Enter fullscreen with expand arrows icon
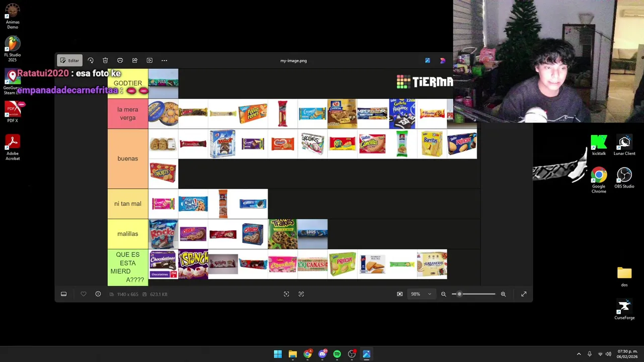The width and height of the screenshot is (644, 362). (x=524, y=294)
